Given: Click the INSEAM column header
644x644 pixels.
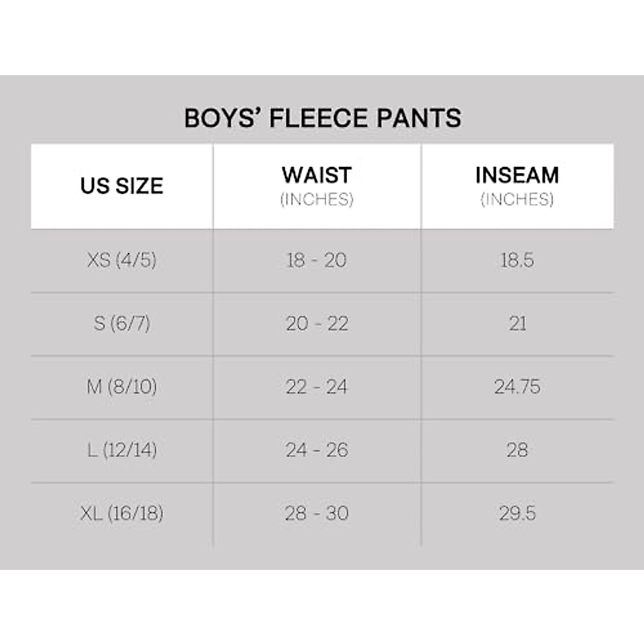Looking at the screenshot, I should (517, 175).
